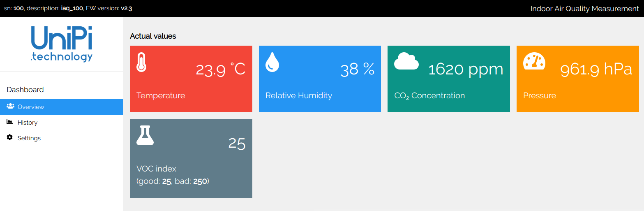The height and width of the screenshot is (211, 644).
Task: Click the VOC index value 25
Action: [x=237, y=144]
